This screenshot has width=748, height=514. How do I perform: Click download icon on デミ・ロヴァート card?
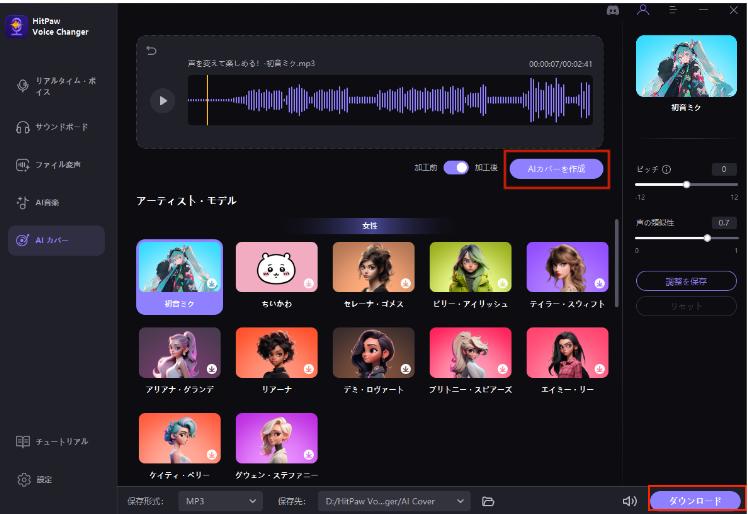[405, 369]
